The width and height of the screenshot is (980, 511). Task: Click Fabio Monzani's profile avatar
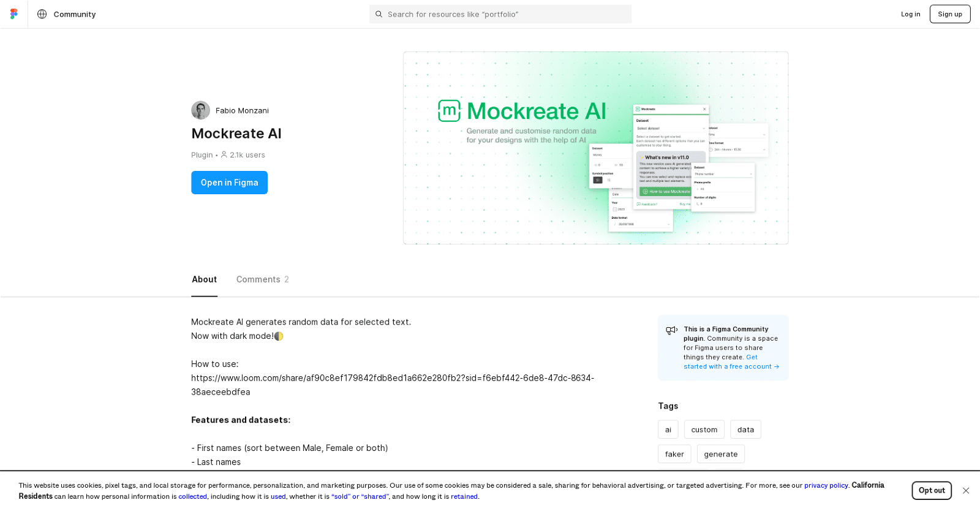pos(200,110)
